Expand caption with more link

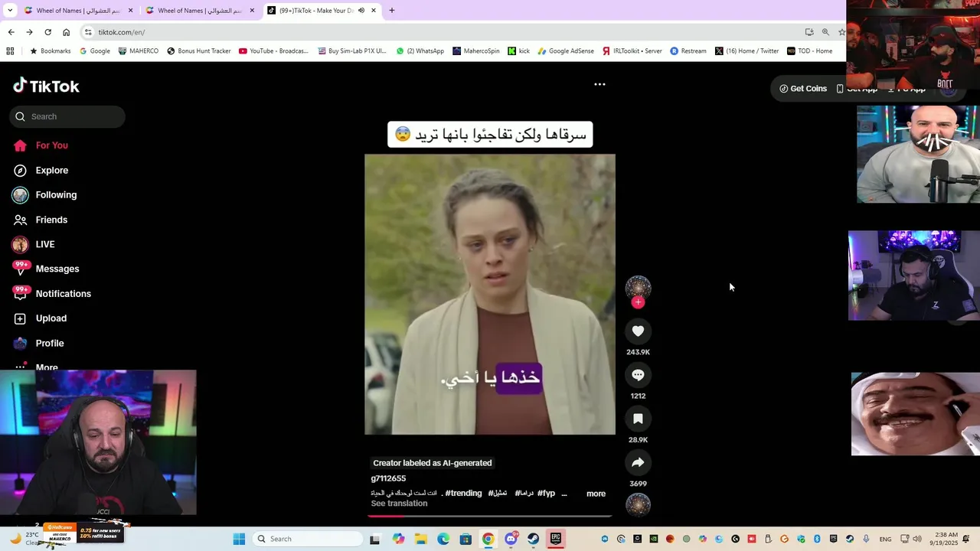click(596, 494)
